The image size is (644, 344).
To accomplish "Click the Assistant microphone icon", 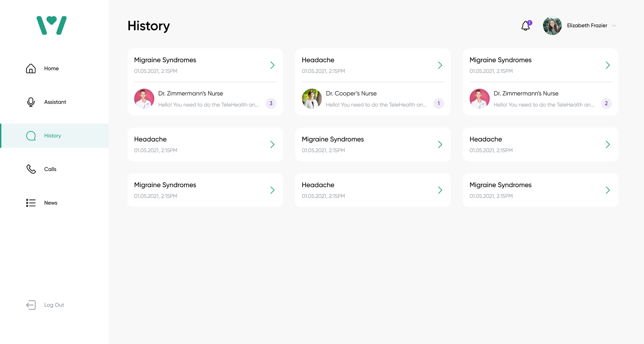I will pyautogui.click(x=31, y=102).
